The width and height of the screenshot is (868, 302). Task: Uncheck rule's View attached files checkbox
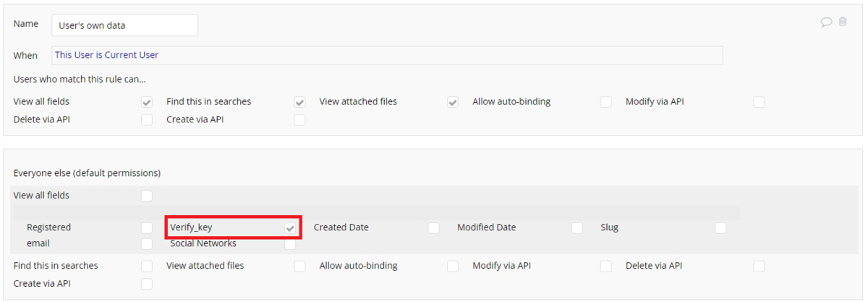(453, 102)
